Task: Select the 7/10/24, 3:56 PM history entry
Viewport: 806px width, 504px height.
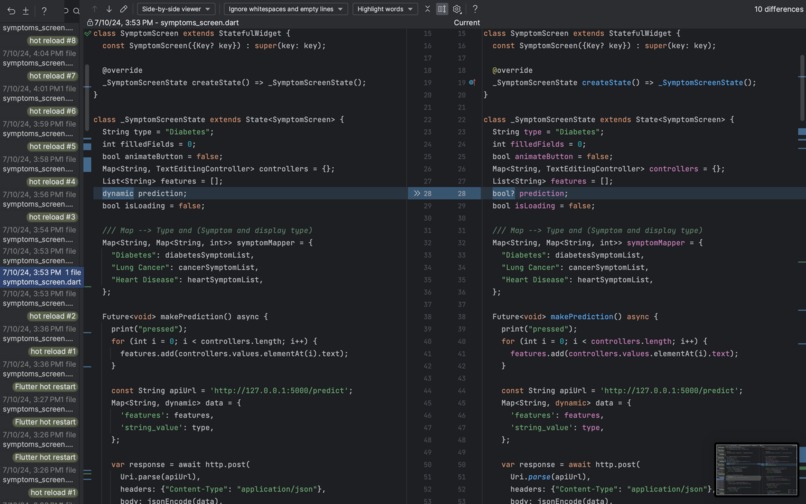Action: click(39, 199)
